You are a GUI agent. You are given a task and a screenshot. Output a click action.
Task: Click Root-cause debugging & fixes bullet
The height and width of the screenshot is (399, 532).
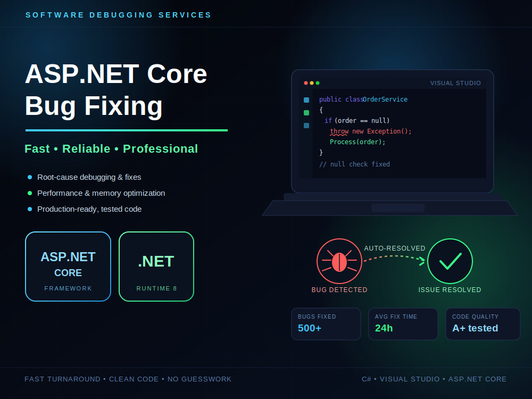[x=89, y=177]
